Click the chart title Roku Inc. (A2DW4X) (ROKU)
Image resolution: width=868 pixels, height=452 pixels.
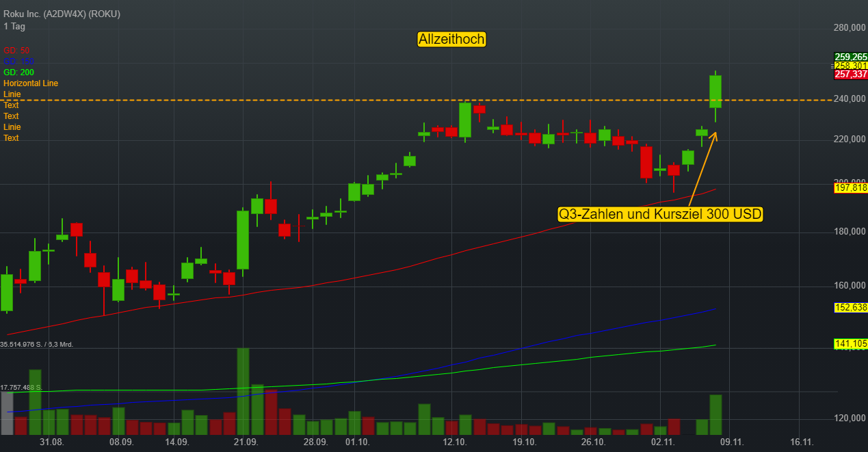coord(62,14)
